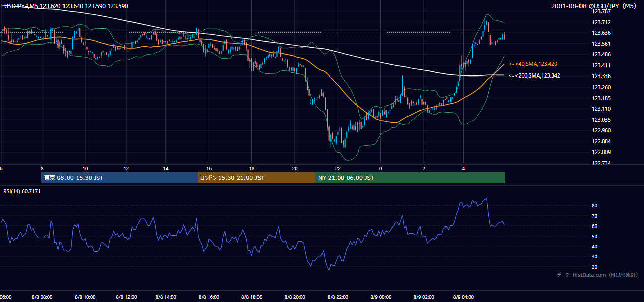
Task: Select the NY 21:00-06:00 JST session bar
Action: 410,178
